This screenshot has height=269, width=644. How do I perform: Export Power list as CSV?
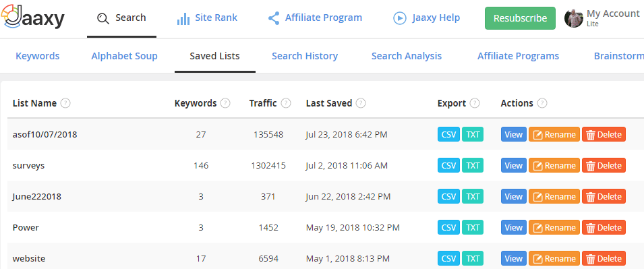(448, 227)
